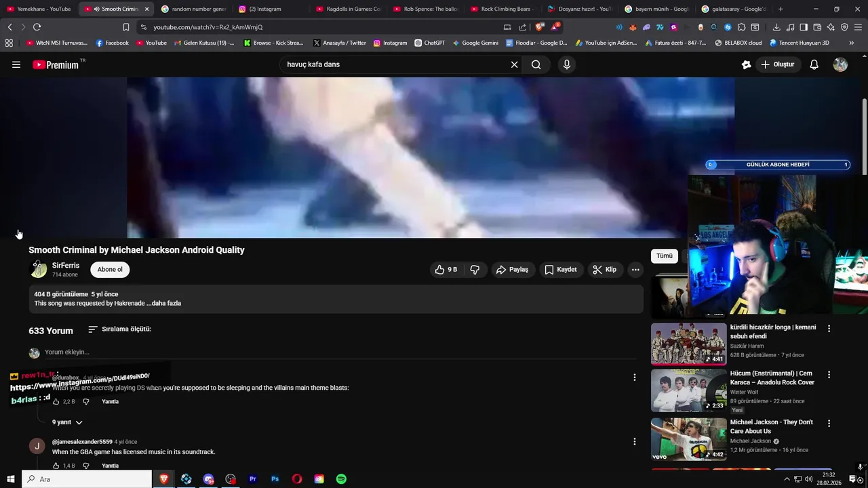Open Brave Rewards triangle icon
Viewport: 868px width, 488px height.
[555, 27]
